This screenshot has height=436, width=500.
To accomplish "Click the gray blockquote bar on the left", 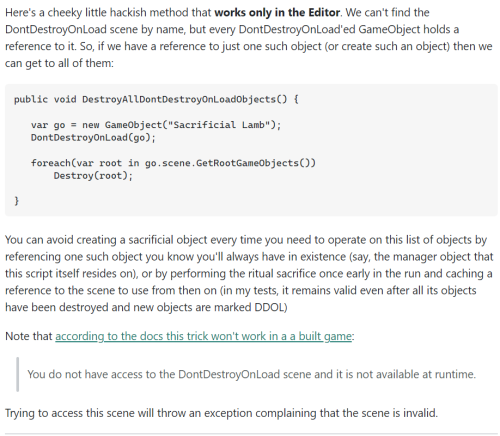I will pos(17,374).
